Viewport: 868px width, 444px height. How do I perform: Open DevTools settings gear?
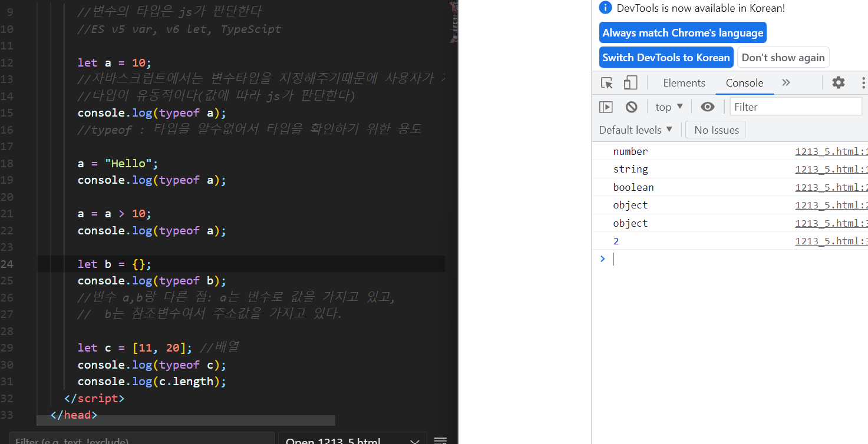tap(839, 83)
